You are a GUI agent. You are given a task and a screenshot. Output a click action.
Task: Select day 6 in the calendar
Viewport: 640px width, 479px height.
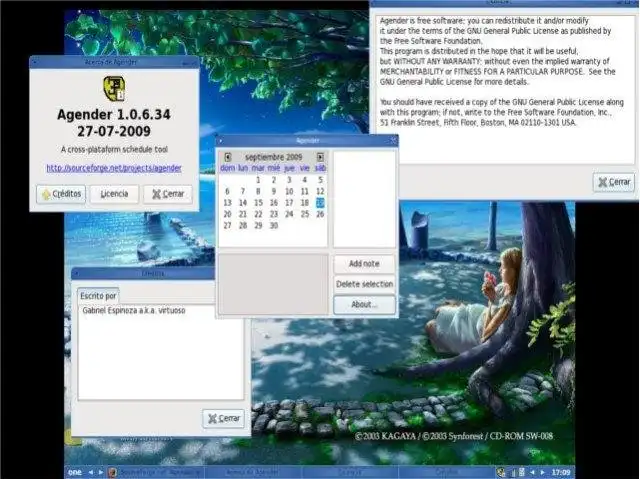pyautogui.click(x=227, y=191)
